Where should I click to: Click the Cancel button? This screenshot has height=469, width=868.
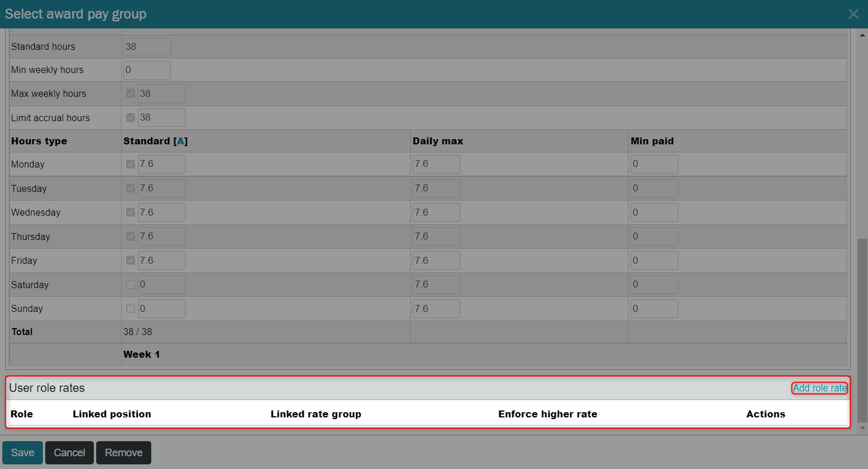70,453
